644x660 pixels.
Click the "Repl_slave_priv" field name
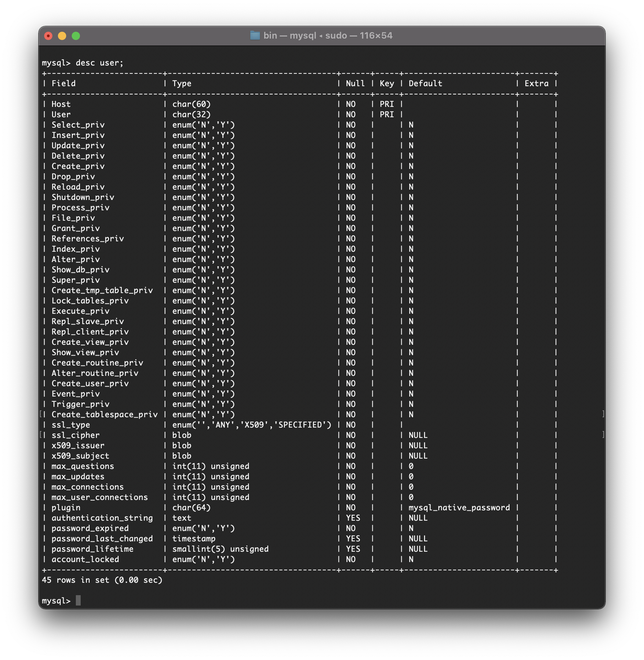pos(88,321)
